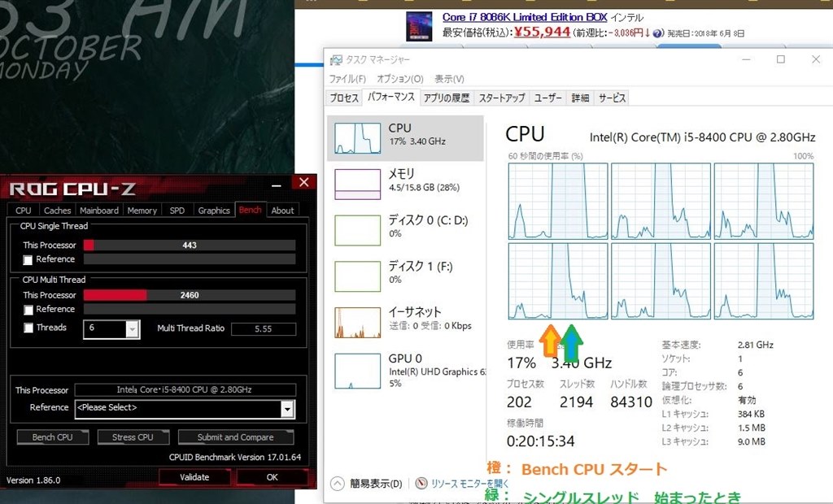Click the resource monitor gauge icon
Viewport: 833px width, 504px height.
click(421, 484)
